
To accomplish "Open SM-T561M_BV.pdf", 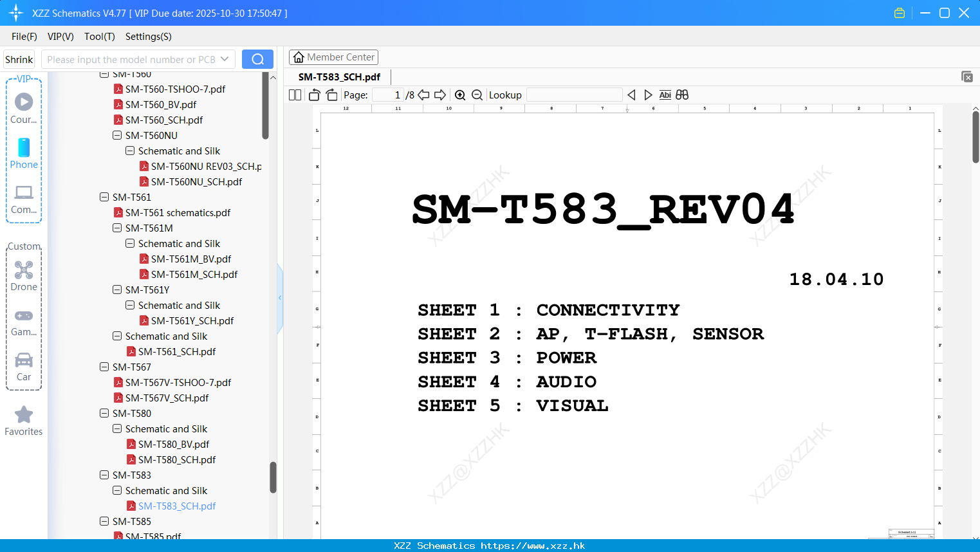I will pyautogui.click(x=191, y=259).
